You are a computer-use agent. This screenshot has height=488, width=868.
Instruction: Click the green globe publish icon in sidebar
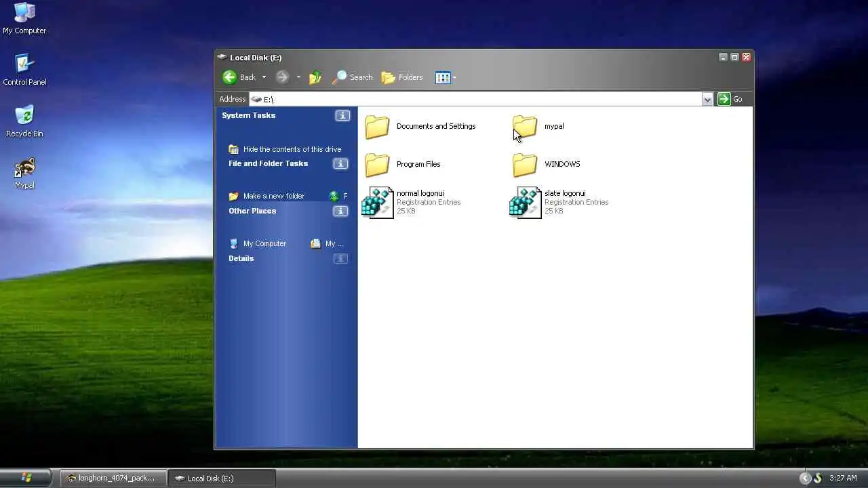tap(334, 196)
